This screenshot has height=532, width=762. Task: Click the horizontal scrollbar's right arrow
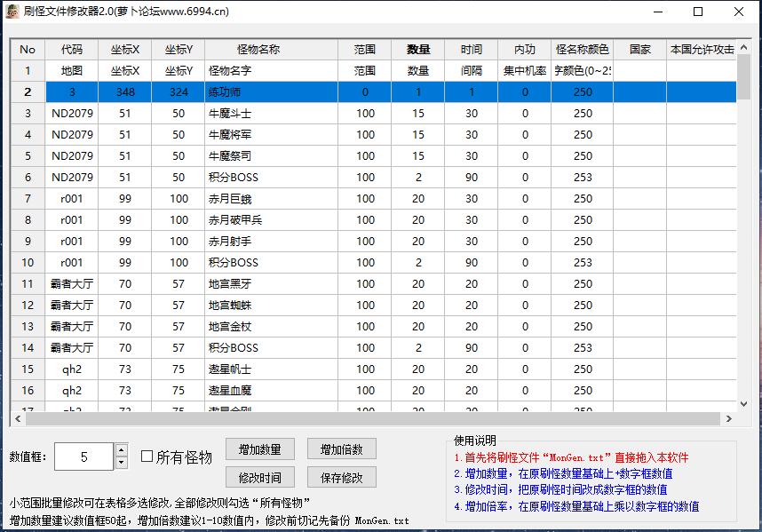728,419
